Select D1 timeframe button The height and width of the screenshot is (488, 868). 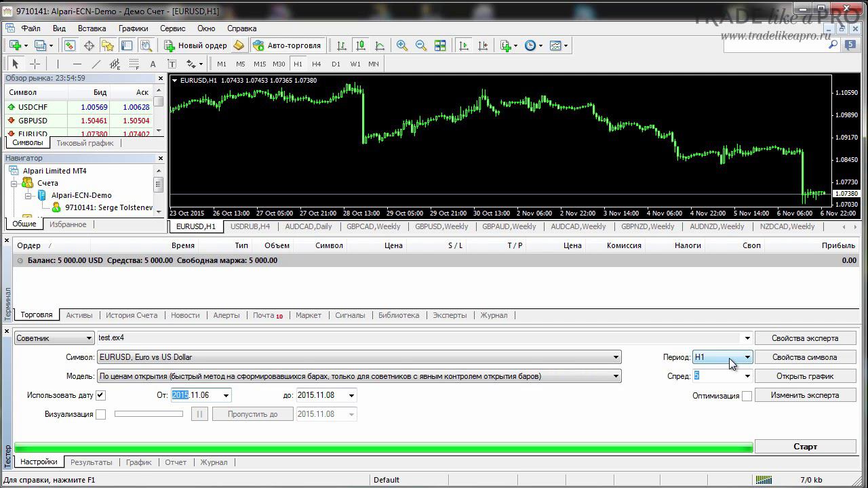coord(336,64)
